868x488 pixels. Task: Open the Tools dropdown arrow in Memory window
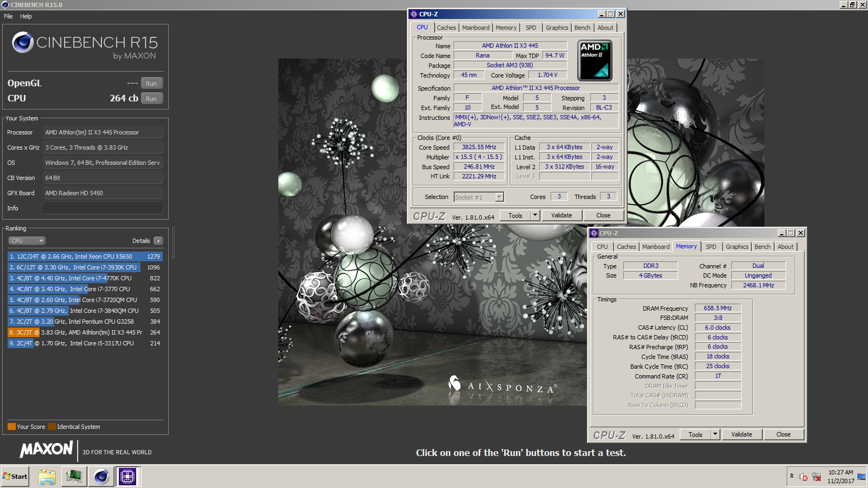715,434
